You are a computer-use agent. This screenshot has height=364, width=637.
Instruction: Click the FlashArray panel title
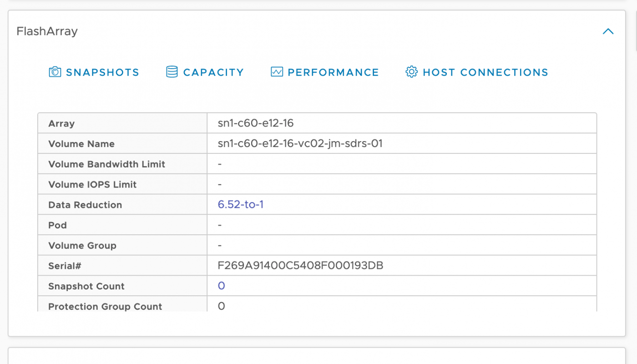coord(47,31)
